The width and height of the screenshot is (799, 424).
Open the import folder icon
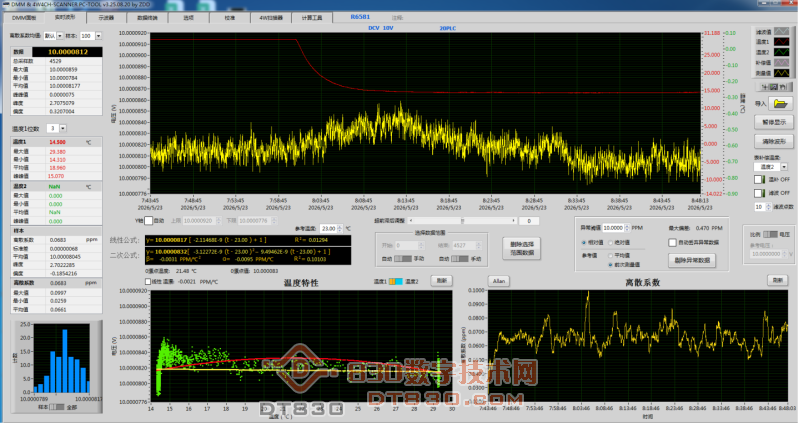click(780, 103)
